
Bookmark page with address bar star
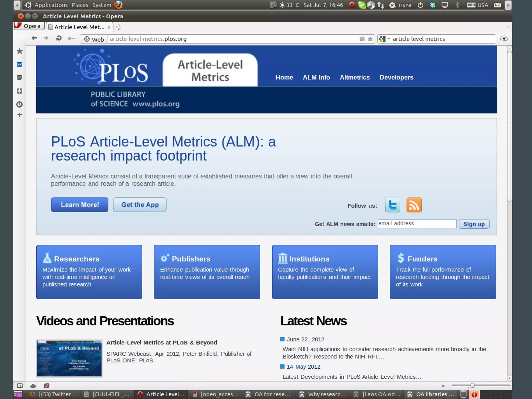[370, 39]
